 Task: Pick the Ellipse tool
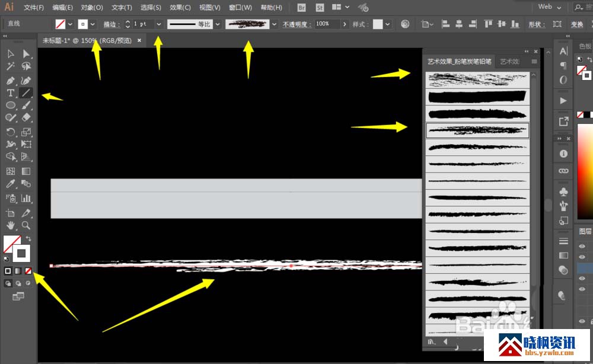[x=11, y=106]
